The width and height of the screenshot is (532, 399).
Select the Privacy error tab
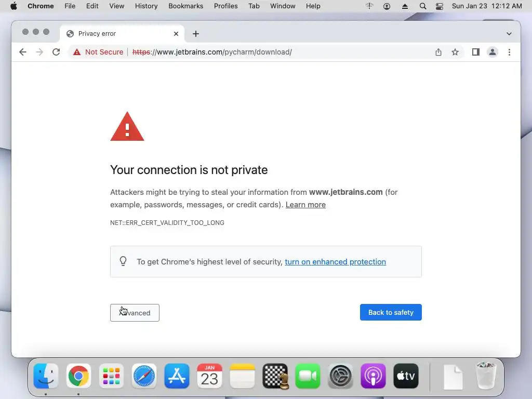[122, 34]
